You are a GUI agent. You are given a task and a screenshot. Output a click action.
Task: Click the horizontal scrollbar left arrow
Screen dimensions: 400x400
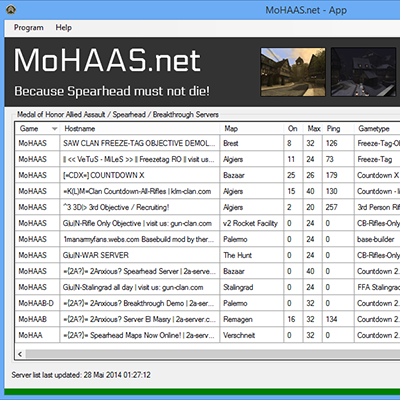point(20,354)
